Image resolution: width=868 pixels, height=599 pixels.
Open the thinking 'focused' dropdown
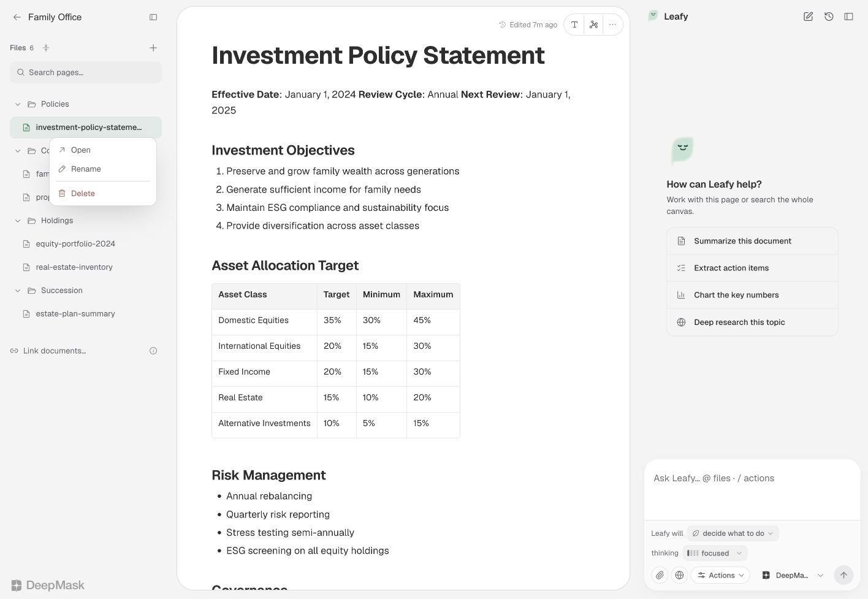pyautogui.click(x=715, y=553)
